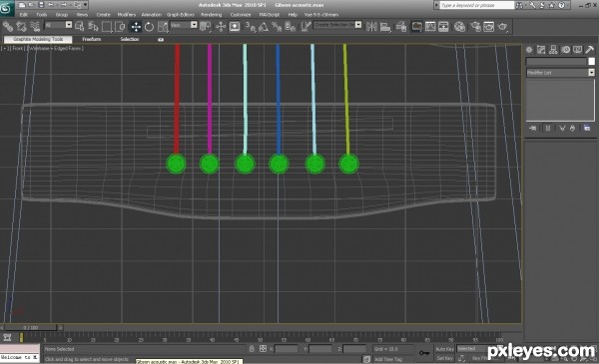Click the Align tool icon

click(385, 27)
